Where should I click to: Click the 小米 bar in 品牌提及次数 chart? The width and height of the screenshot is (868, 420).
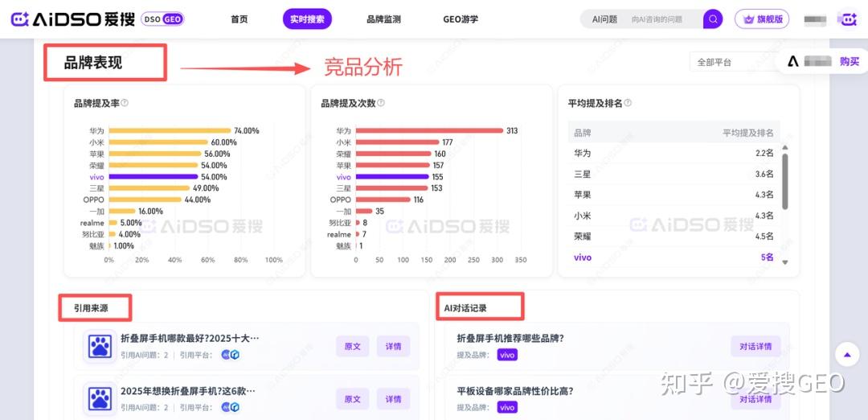[398, 142]
